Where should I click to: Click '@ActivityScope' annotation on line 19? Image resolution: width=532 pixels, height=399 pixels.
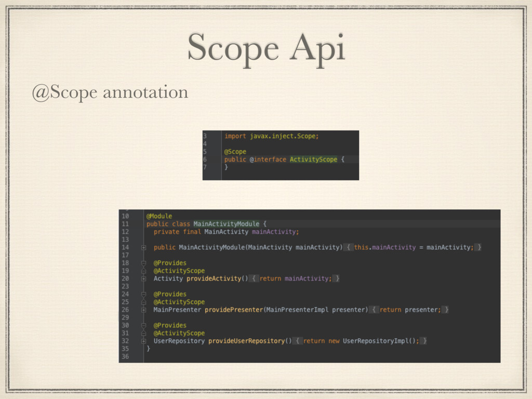[179, 271]
